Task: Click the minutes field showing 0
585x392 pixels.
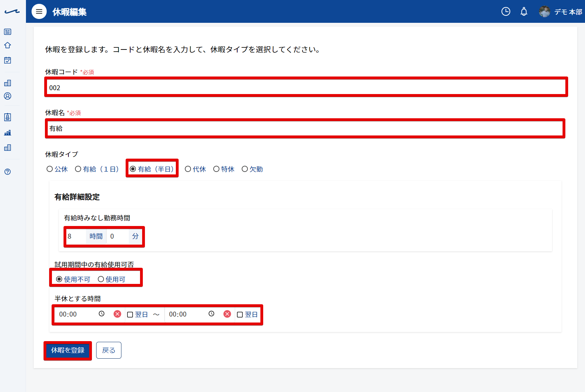Action: click(118, 236)
